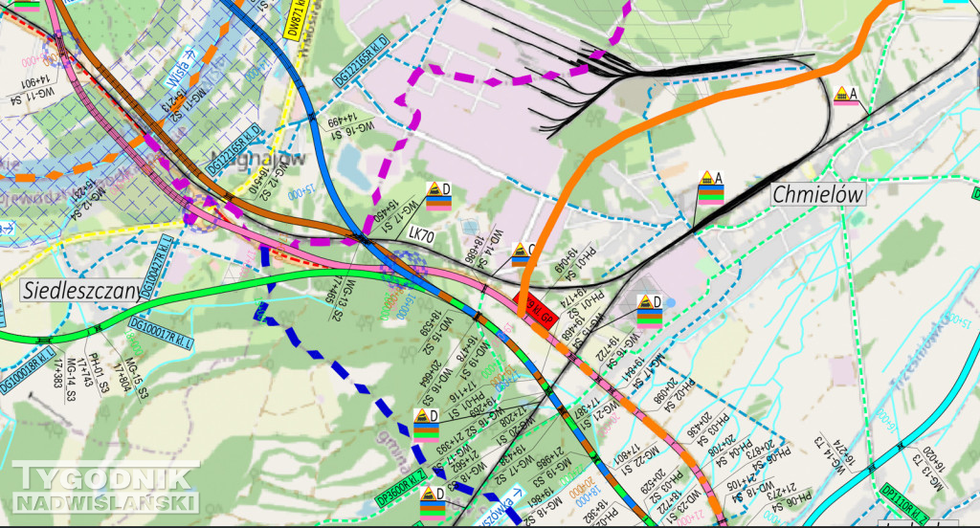Click the crossing icon marked C
The image size is (980, 528).
[x=523, y=253]
